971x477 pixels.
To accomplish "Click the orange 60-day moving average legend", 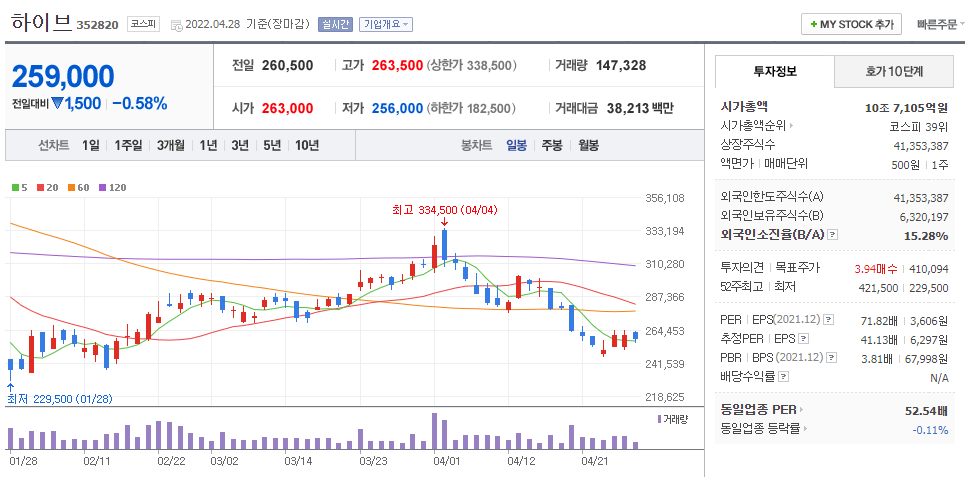I will (x=79, y=187).
